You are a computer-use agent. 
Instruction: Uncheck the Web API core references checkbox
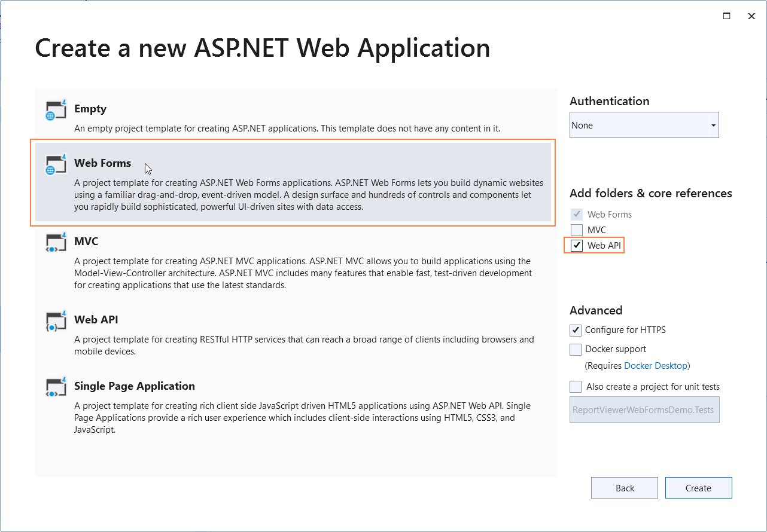[577, 246]
